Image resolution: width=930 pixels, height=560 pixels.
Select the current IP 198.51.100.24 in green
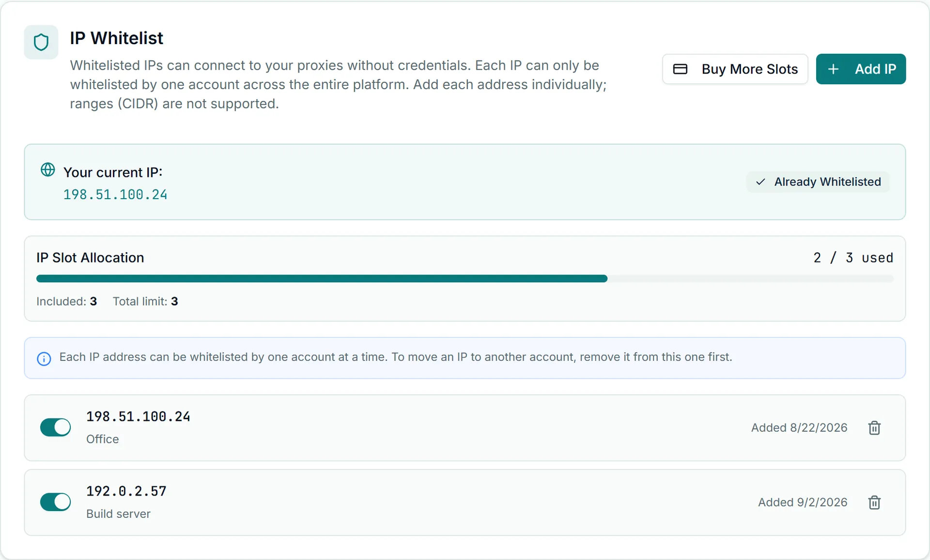coord(115,195)
